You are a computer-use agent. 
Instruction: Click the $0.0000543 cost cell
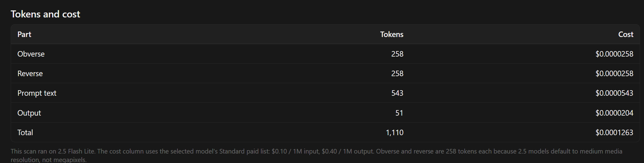614,93
